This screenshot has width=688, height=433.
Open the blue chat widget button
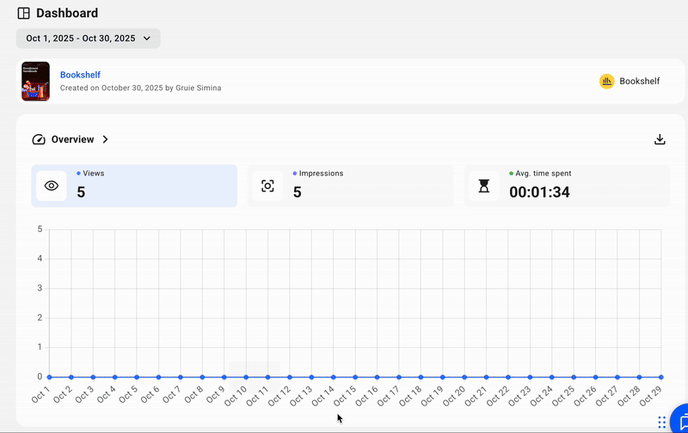681,420
